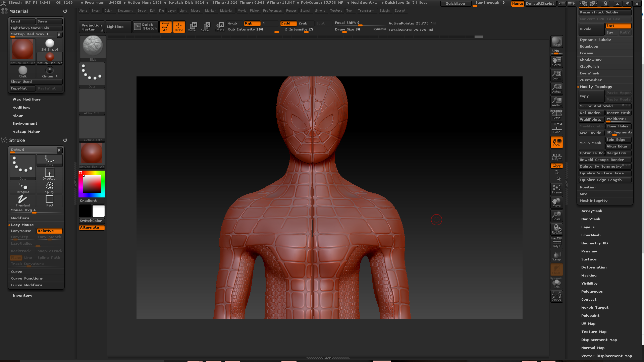Open the Texture Off selector
Viewport: 644px width, 362px height.
point(92,129)
